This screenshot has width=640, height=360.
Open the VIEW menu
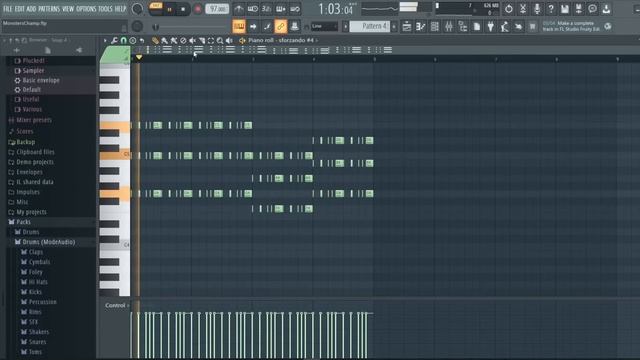[x=68, y=9]
